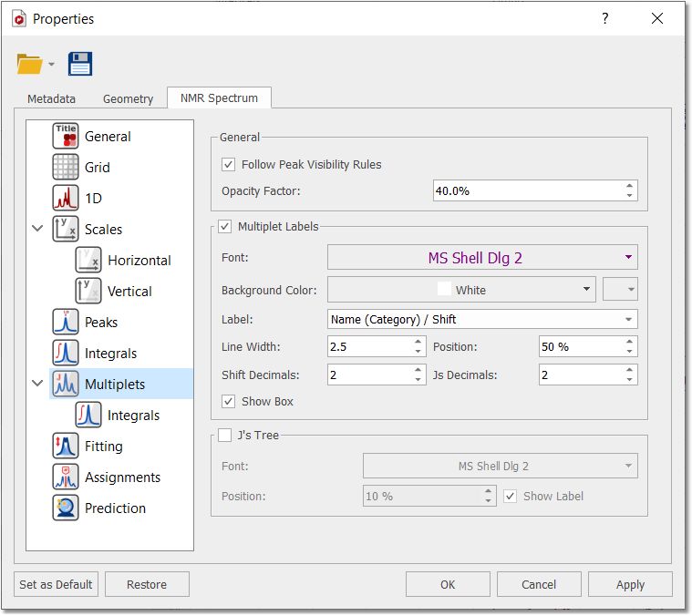Click the save floppy disk icon
This screenshot has height=616, width=692.
point(80,64)
